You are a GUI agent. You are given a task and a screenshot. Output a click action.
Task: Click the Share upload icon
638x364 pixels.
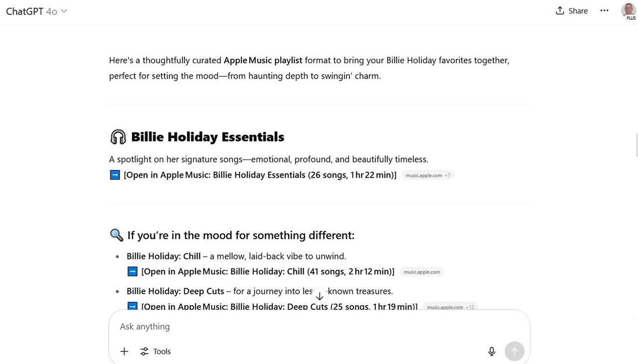[560, 11]
